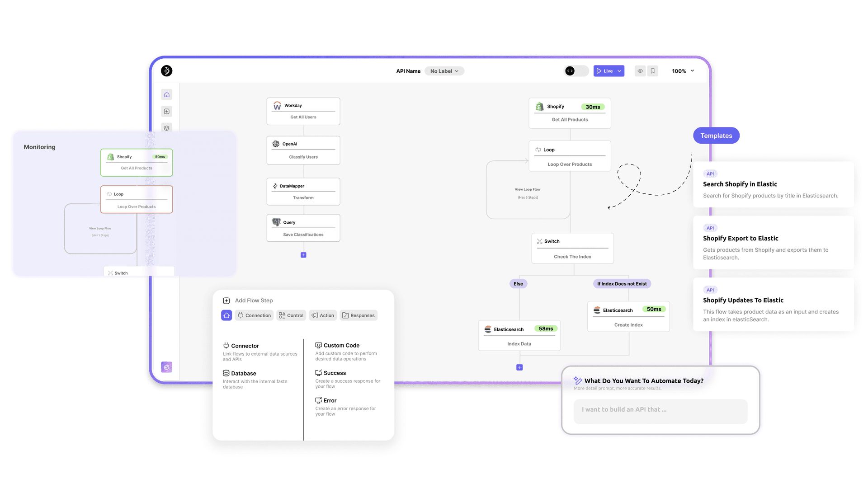Open the 100% zoom level dropdown
This screenshot has height=488, width=868.
click(683, 71)
